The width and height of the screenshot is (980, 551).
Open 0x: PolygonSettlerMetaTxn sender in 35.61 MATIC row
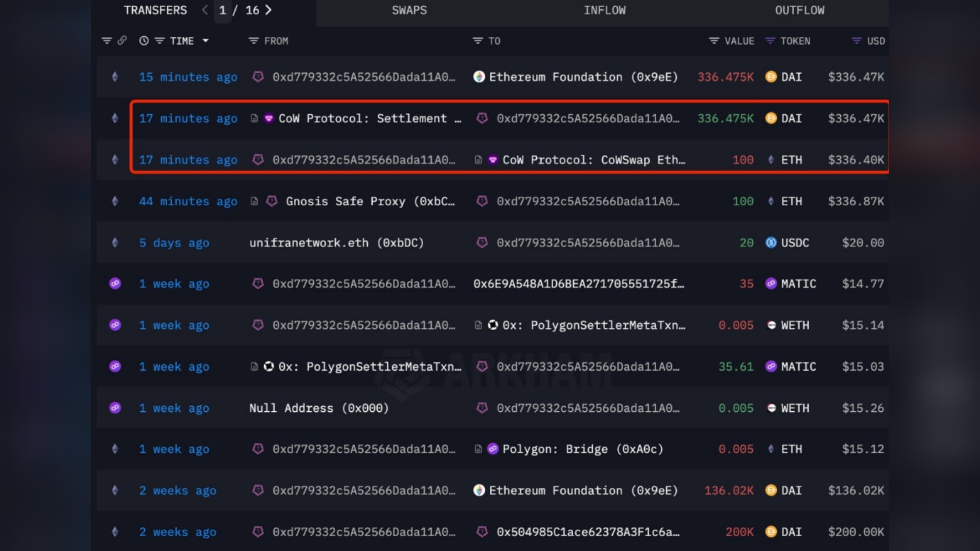(370, 367)
